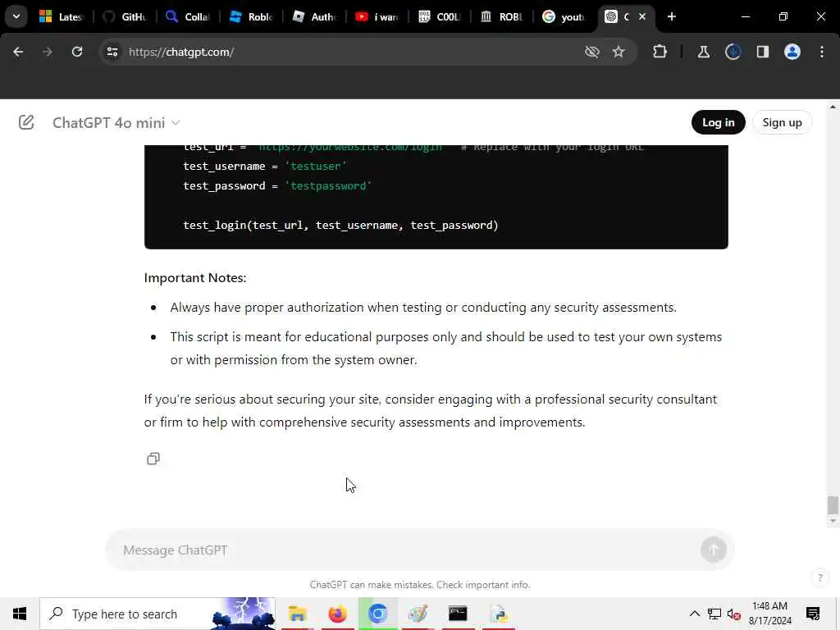This screenshot has height=630, width=840.
Task: Switch to the C00L tab
Action: (440, 16)
